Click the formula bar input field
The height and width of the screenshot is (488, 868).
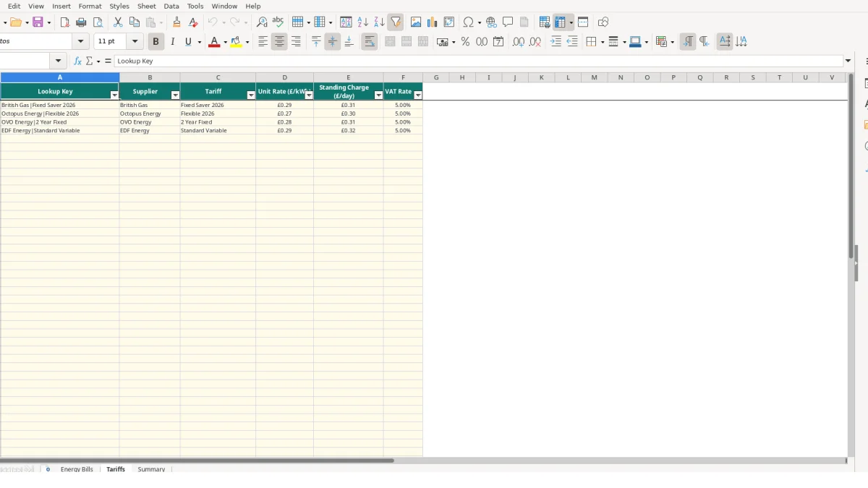pos(479,61)
